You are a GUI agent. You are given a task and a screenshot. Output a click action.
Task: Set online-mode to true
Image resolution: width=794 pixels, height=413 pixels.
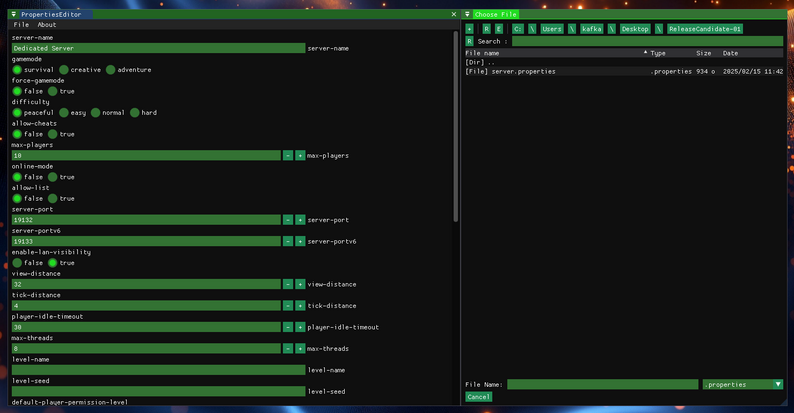click(53, 177)
